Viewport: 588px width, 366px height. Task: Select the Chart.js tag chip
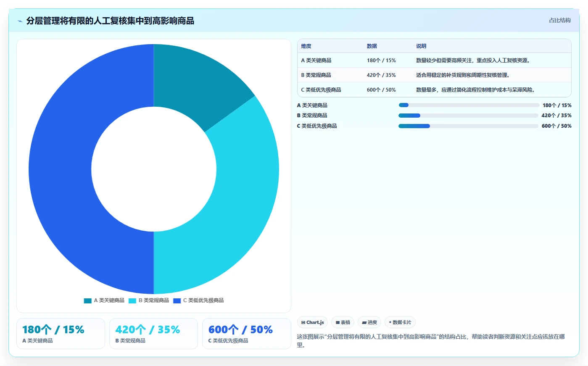pyautogui.click(x=312, y=322)
